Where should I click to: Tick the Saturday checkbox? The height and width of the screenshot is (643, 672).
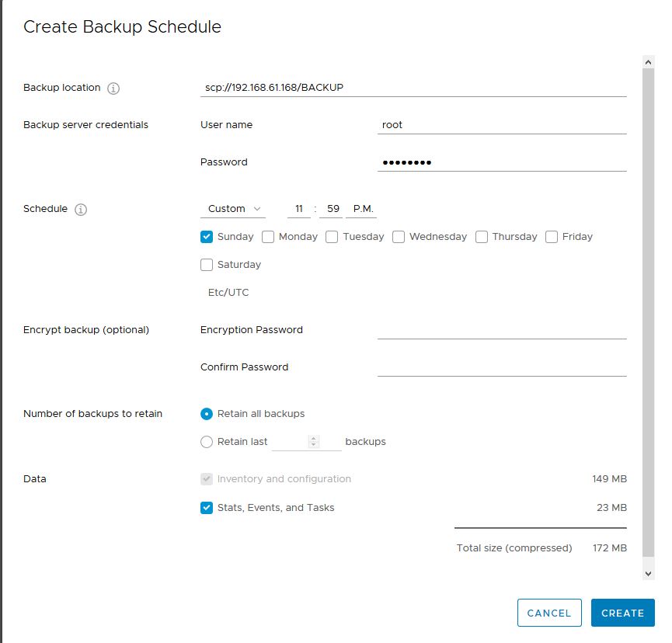[207, 265]
